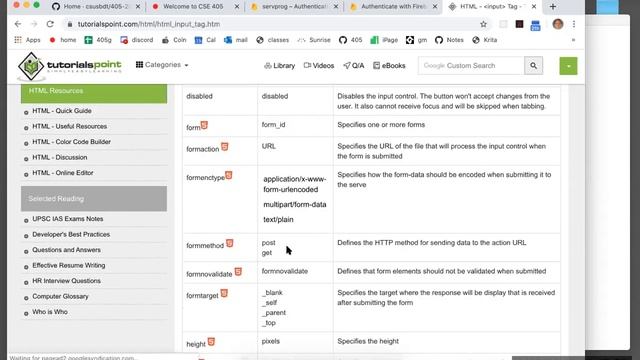Image resolution: width=640 pixels, height=360 pixels.
Task: Close the HTML input Tag tab
Action: (534, 7)
